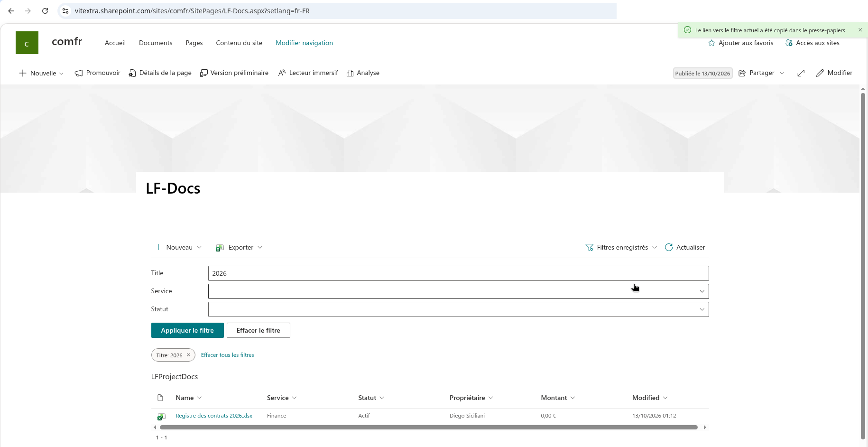Open the Service dropdown field
Screen dimensions: 868x447
point(458,291)
